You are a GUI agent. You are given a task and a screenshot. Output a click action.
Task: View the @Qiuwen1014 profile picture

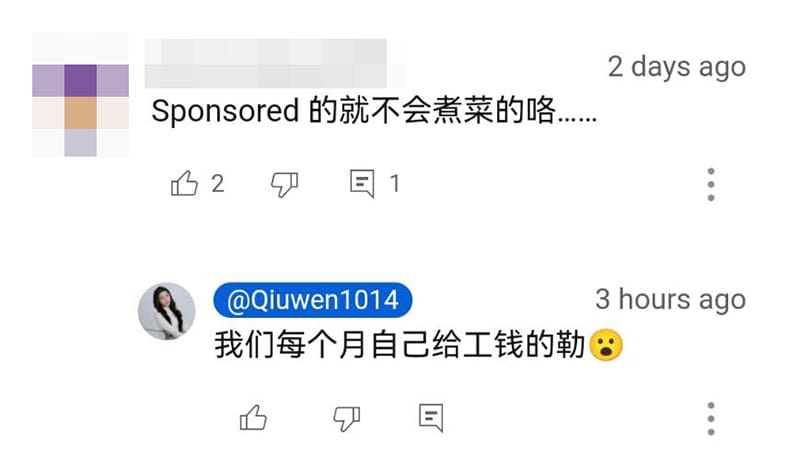click(x=166, y=311)
